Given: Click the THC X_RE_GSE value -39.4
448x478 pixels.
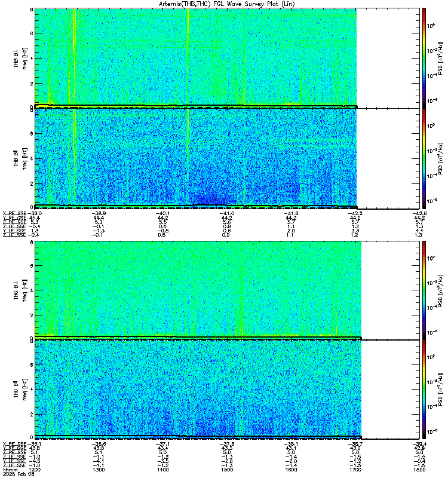Looking at the screenshot, I should coord(419,444).
